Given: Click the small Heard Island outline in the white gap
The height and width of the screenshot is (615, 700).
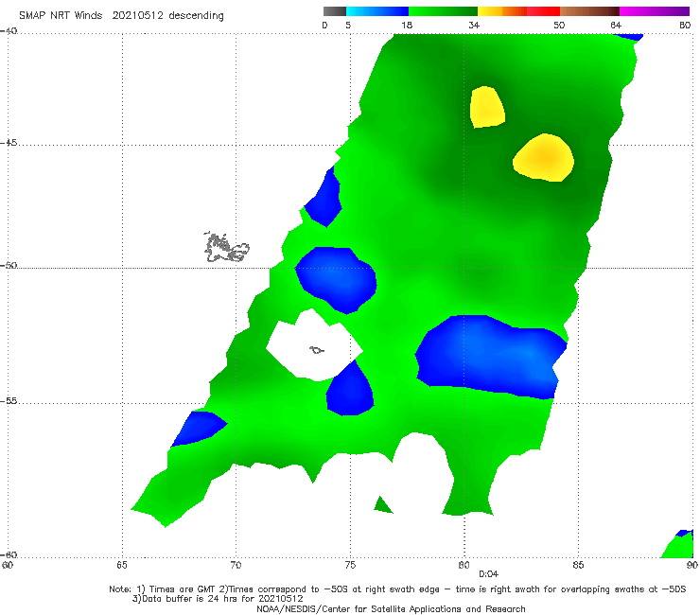Looking at the screenshot, I should pyautogui.click(x=317, y=350).
